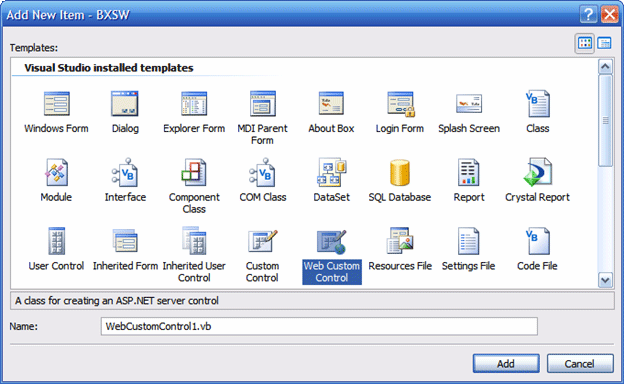Click the Name input field
Screen dimensions: 624x384
tap(319, 326)
